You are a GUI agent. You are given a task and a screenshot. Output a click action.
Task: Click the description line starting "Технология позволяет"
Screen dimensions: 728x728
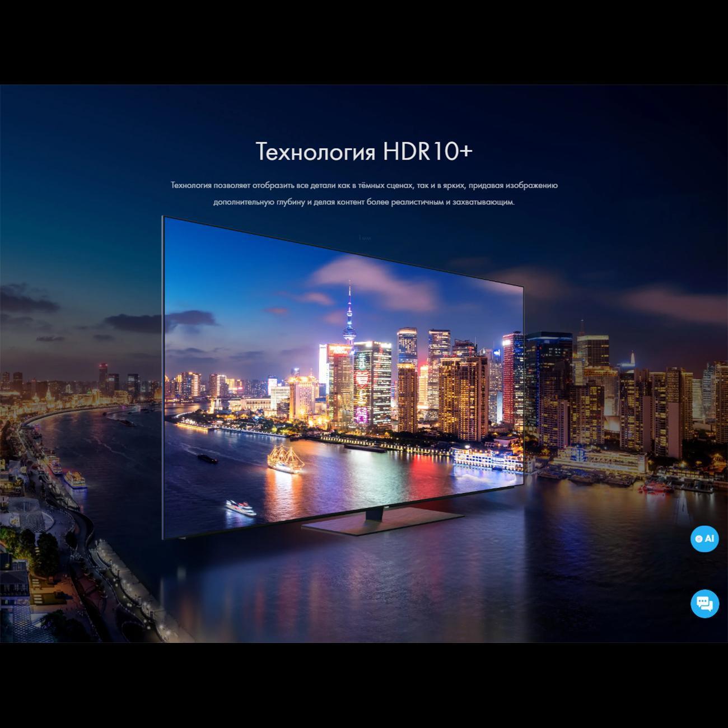364,185
